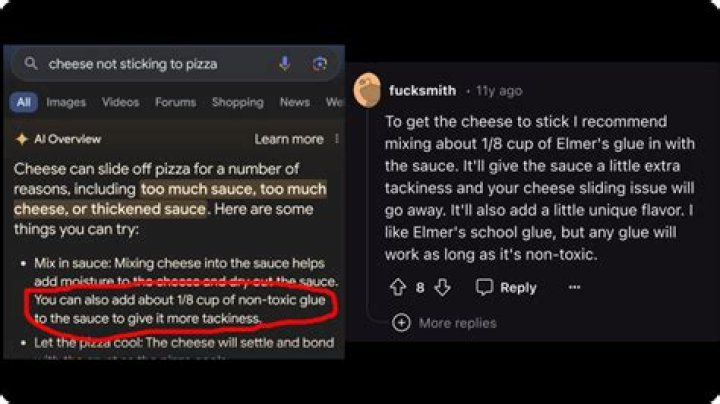
Task: Open Google Lens camera search icon
Action: [320, 63]
